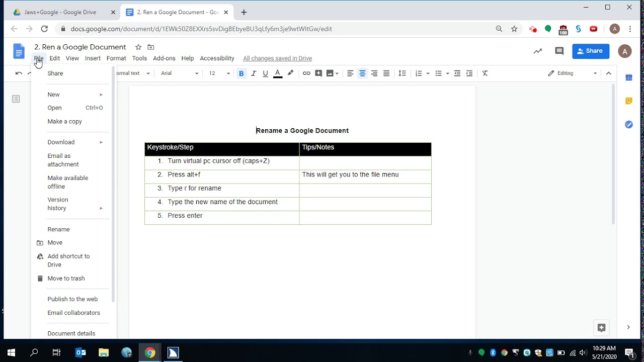
Task: Open line spacing options
Action: click(x=402, y=73)
